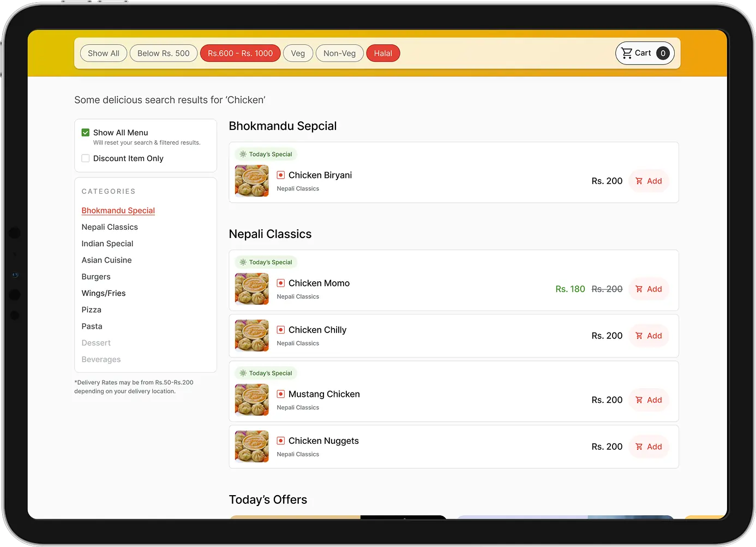Open Pasta category
The height and width of the screenshot is (547, 756).
tap(92, 326)
